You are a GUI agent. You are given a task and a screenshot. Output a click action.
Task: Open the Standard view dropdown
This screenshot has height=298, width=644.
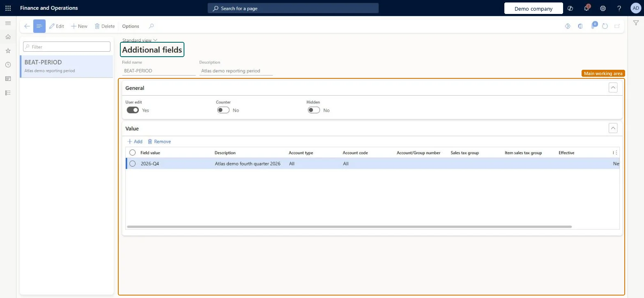(140, 40)
